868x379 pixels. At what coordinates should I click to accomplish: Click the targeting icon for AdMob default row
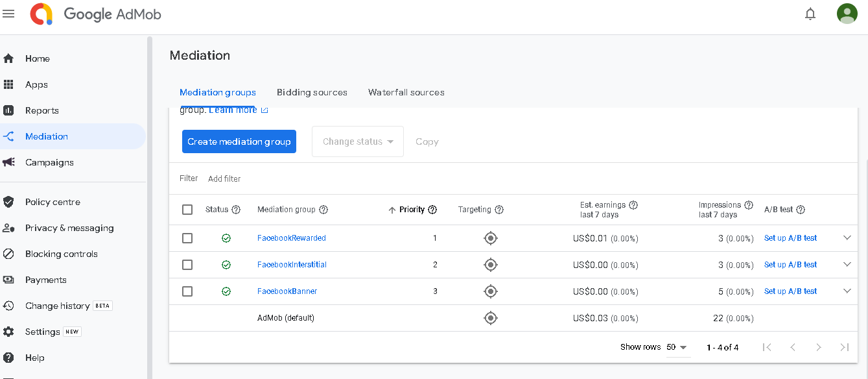[491, 318]
